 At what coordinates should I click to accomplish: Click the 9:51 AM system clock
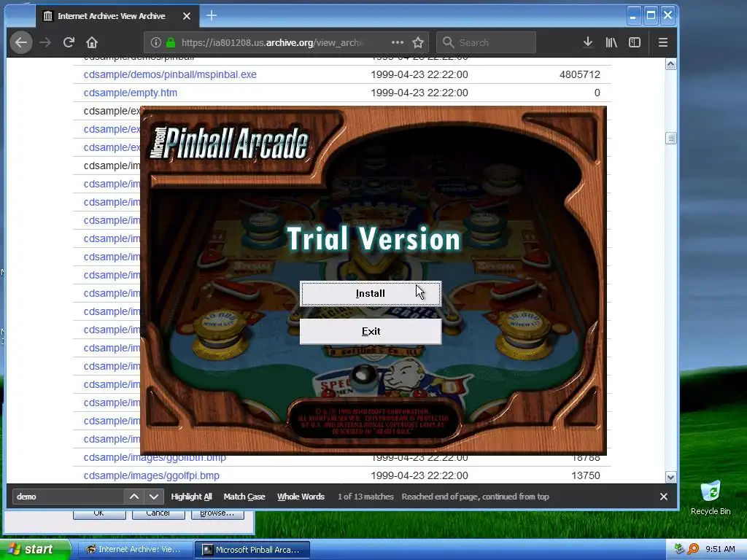click(x=720, y=549)
